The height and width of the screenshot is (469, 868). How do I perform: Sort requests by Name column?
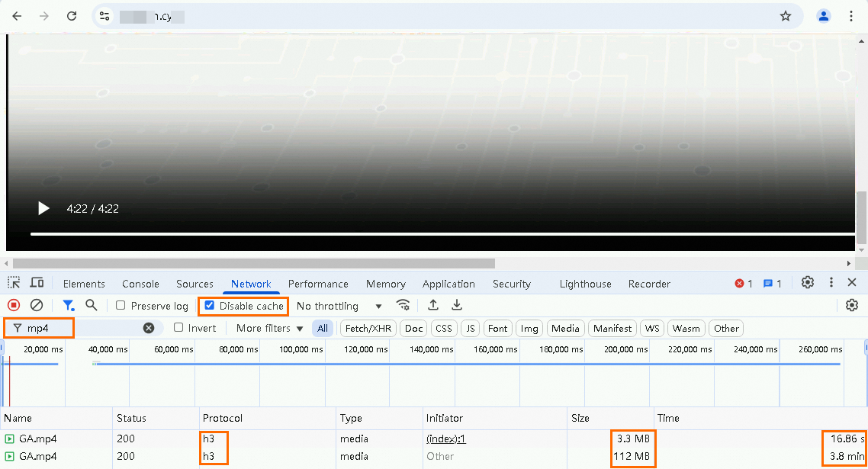tap(56, 418)
